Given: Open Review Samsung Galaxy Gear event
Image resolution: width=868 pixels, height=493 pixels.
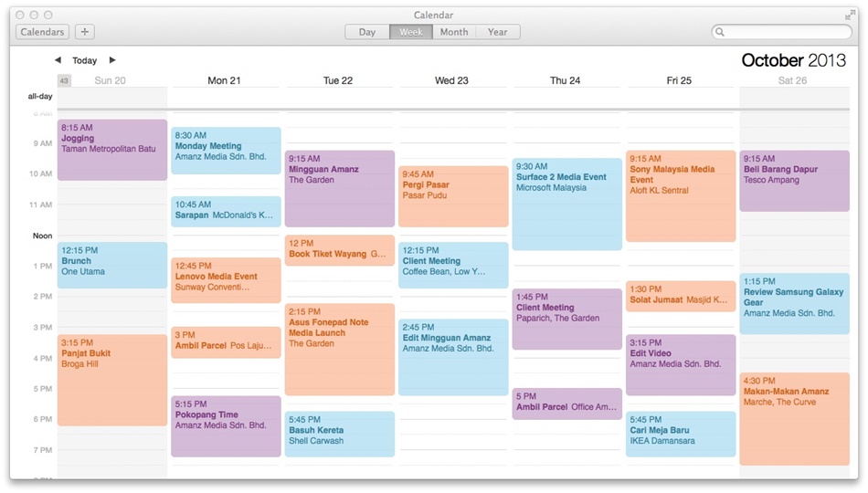Looking at the screenshot, I should click(794, 303).
